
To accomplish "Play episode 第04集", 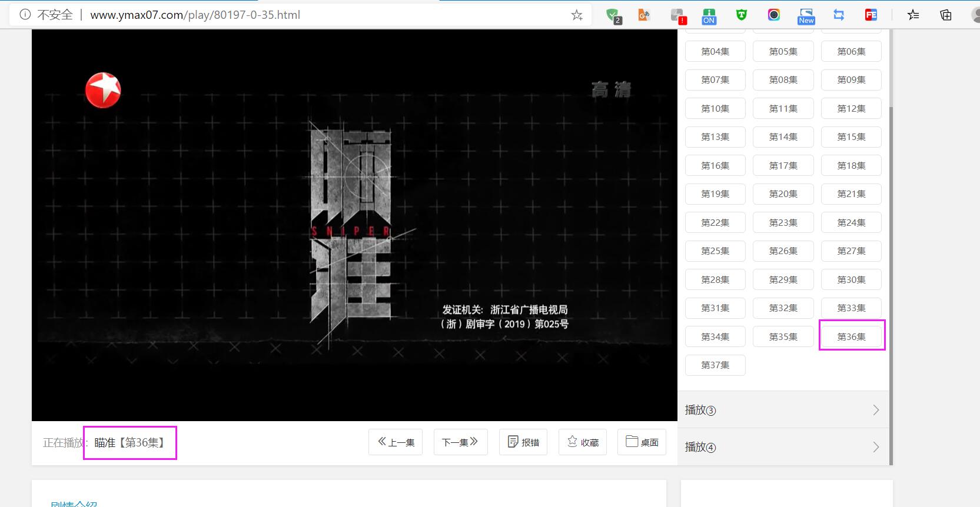I will pos(715,51).
